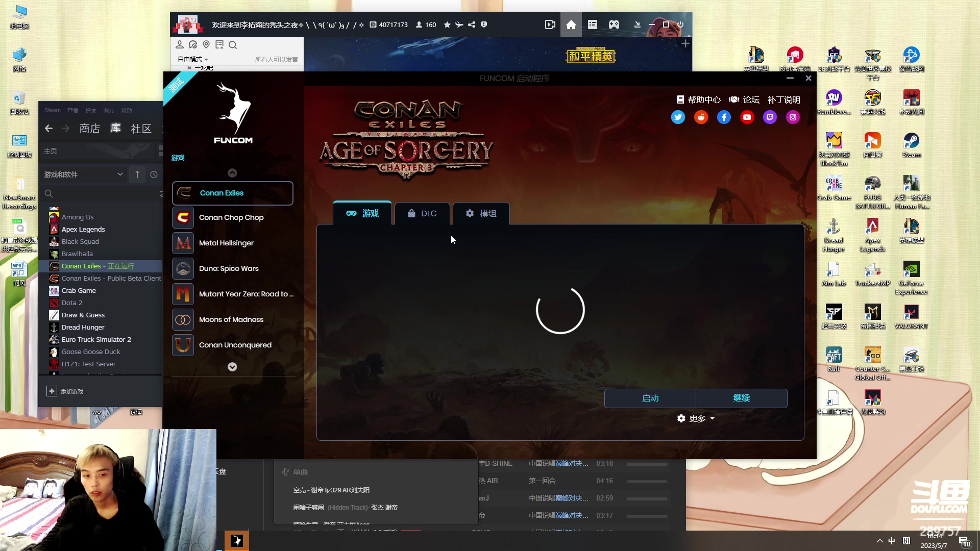The height and width of the screenshot is (551, 980).
Task: Switch to the 模组 mods tab
Action: (481, 213)
